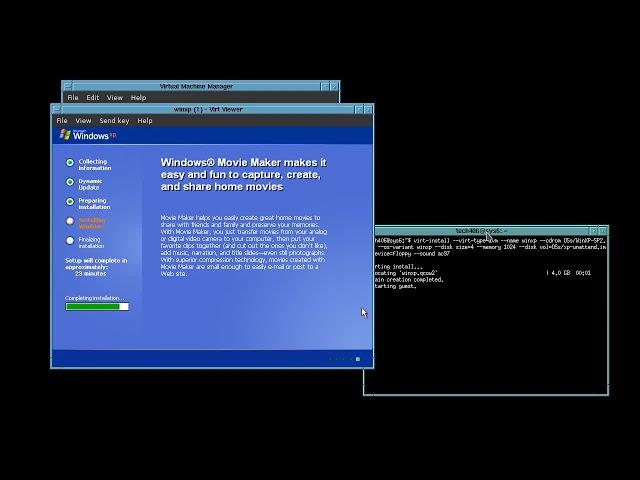Image resolution: width=640 pixels, height=480 pixels.
Task: Click the Windows XP logo in setup
Action: pyautogui.click(x=88, y=135)
